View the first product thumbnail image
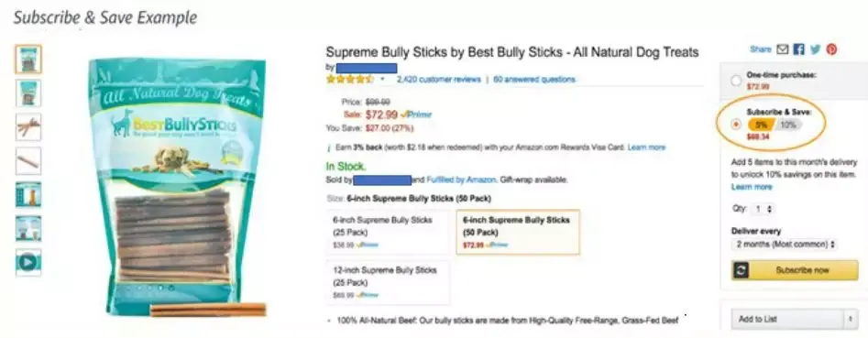Image resolution: width=868 pixels, height=338 pixels. [x=28, y=60]
